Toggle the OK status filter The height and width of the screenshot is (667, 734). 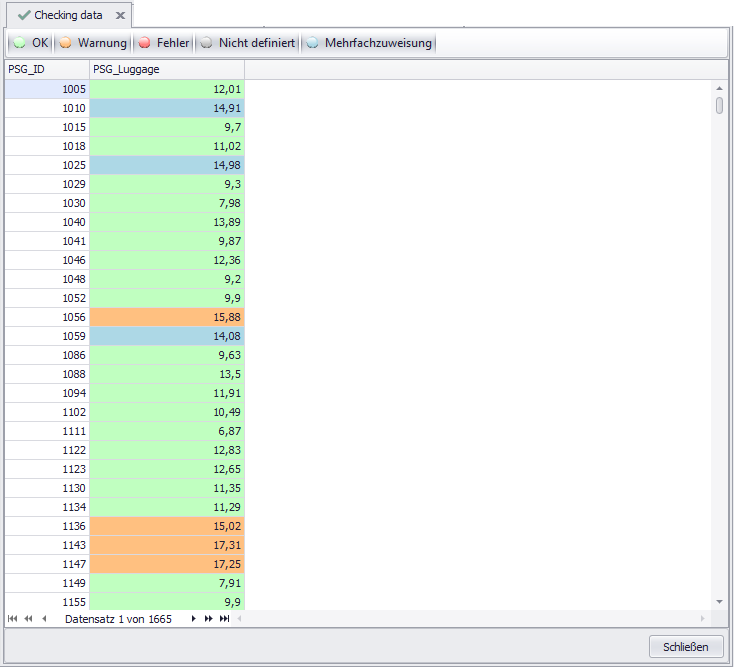click(x=30, y=43)
